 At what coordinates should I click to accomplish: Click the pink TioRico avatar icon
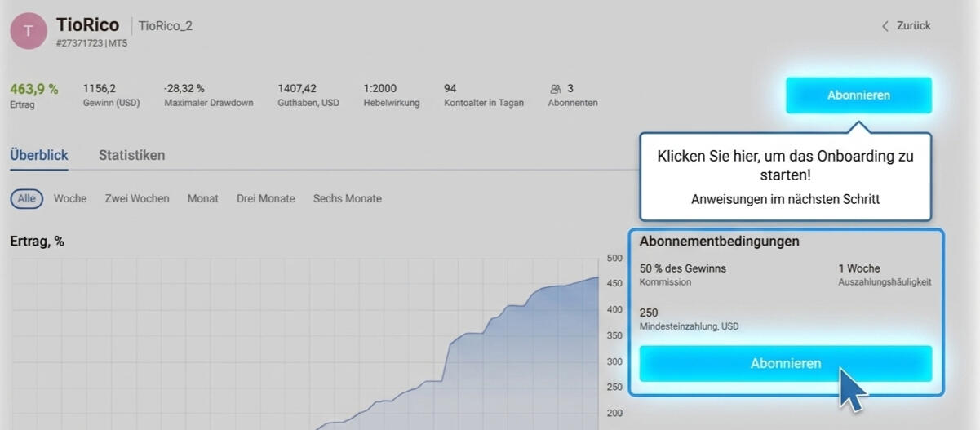(29, 32)
